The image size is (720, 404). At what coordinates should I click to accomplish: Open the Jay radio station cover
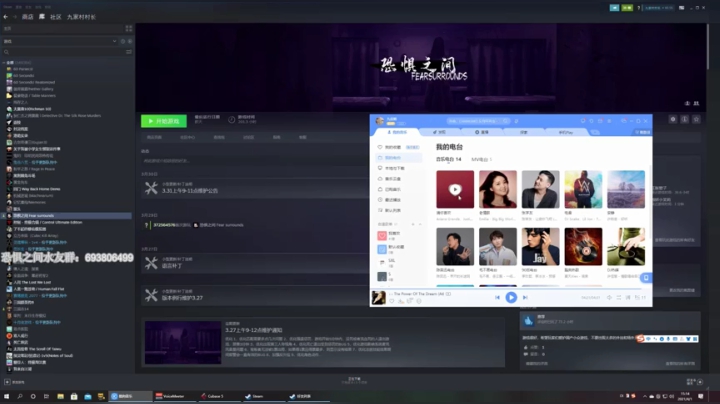tap(540, 247)
